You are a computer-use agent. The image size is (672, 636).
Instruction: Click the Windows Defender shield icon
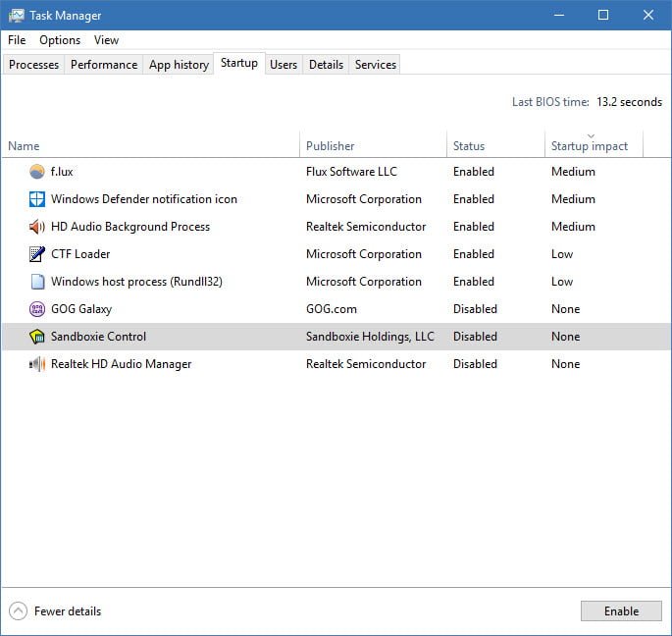[x=37, y=199]
